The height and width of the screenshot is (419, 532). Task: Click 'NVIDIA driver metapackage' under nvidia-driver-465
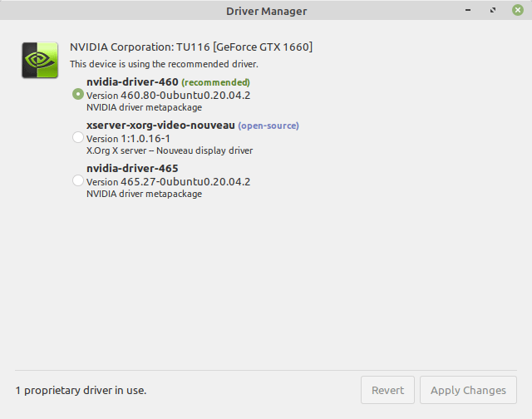click(x=144, y=194)
